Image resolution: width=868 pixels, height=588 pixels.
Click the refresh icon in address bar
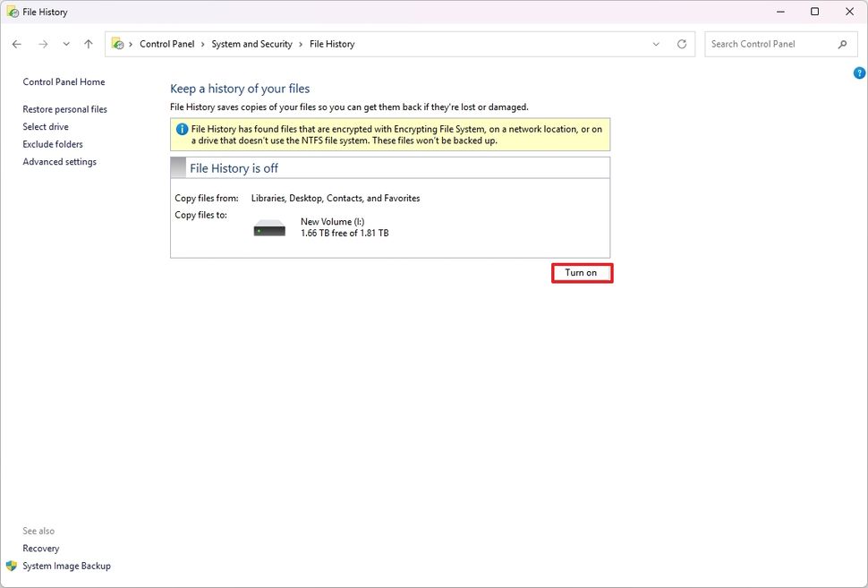(x=681, y=43)
